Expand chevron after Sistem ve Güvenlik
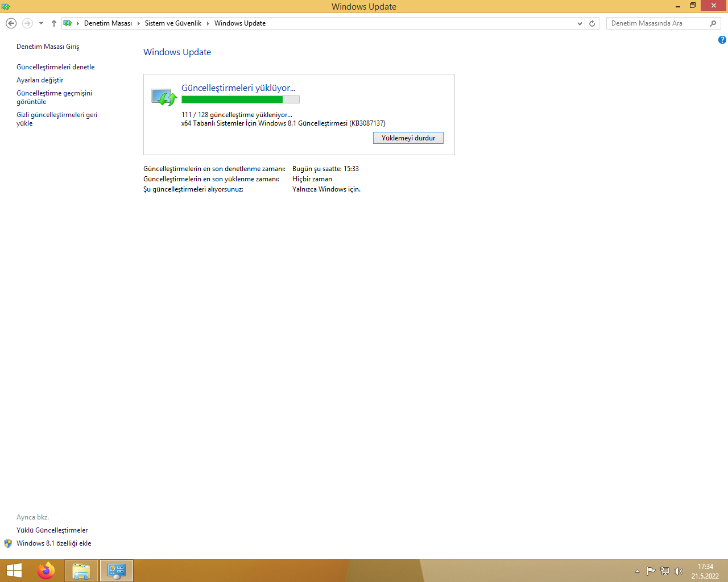728x582 pixels. coord(208,23)
